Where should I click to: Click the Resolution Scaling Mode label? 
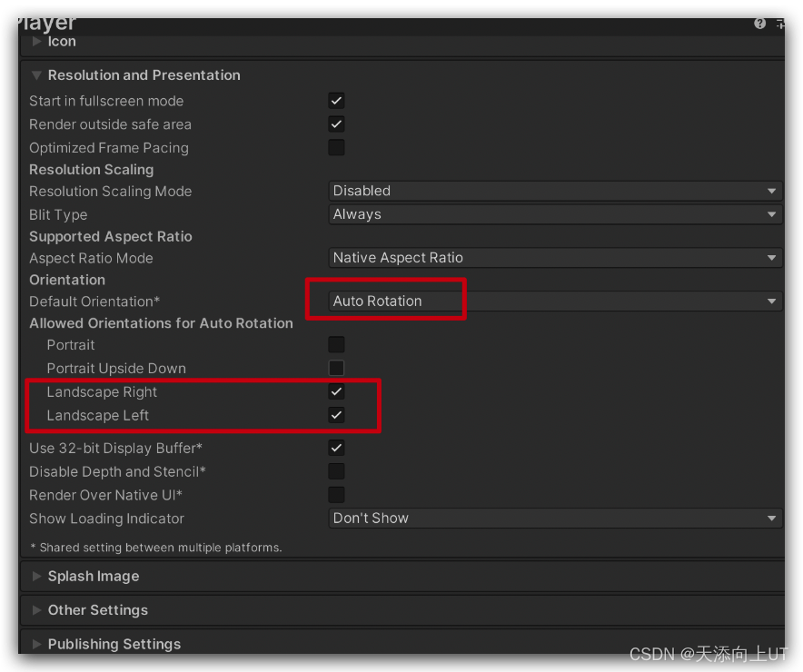pyautogui.click(x=110, y=192)
